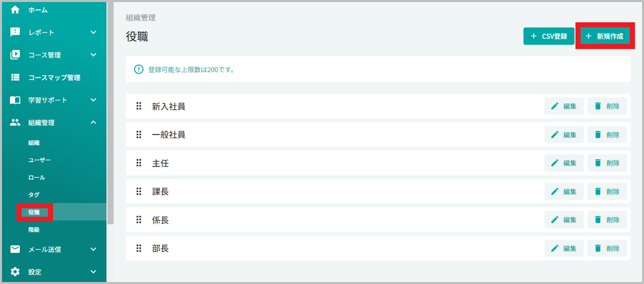Screen dimensions: 644x284
Task: Click the 新規作成 button
Action: coord(605,36)
